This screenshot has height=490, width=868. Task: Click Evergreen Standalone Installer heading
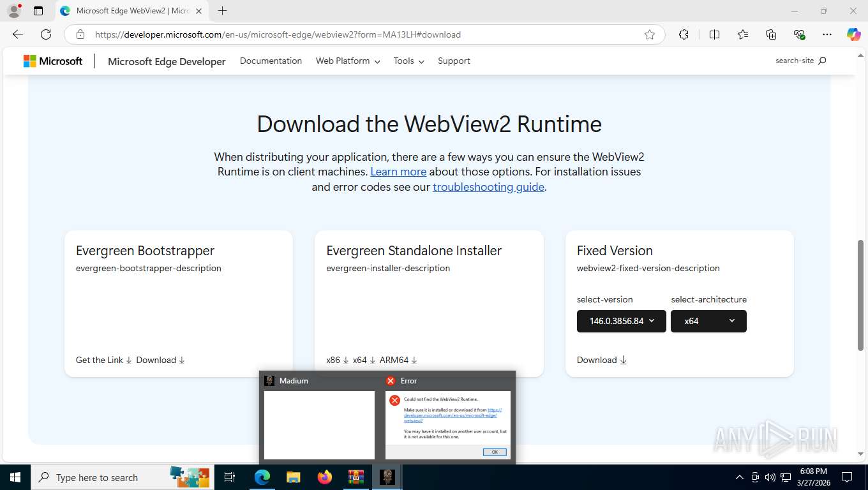coord(414,251)
